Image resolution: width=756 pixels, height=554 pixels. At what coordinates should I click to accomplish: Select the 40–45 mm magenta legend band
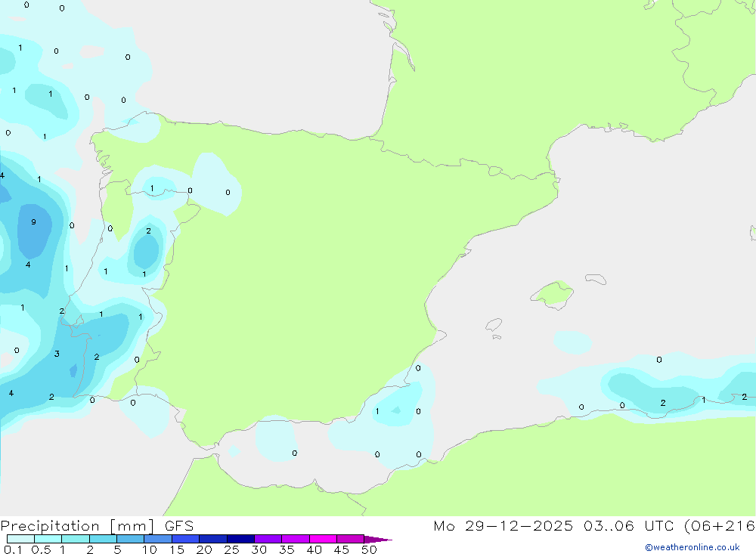[x=323, y=539]
